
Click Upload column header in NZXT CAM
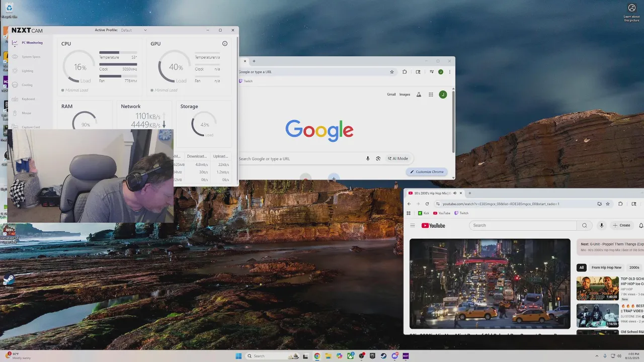tap(220, 156)
